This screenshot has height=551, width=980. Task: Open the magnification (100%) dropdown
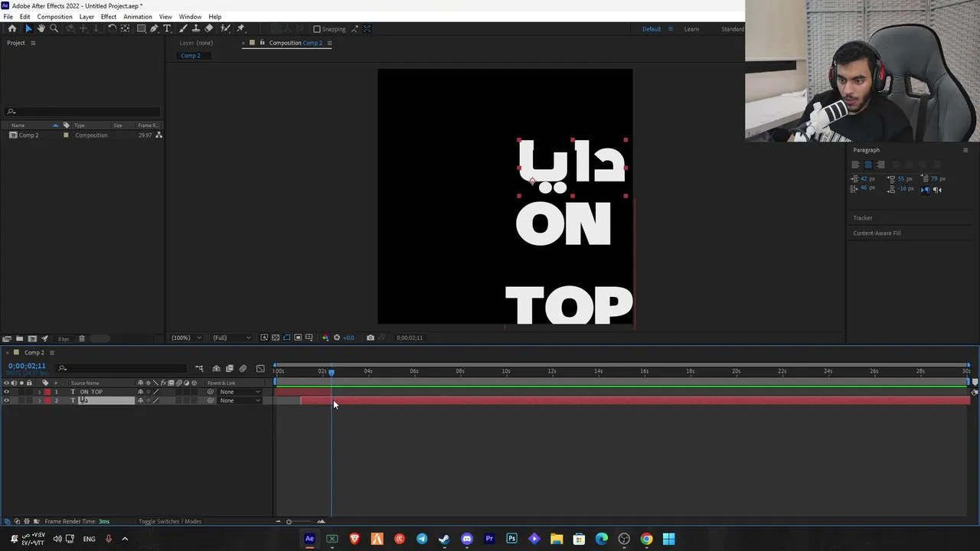coord(186,337)
